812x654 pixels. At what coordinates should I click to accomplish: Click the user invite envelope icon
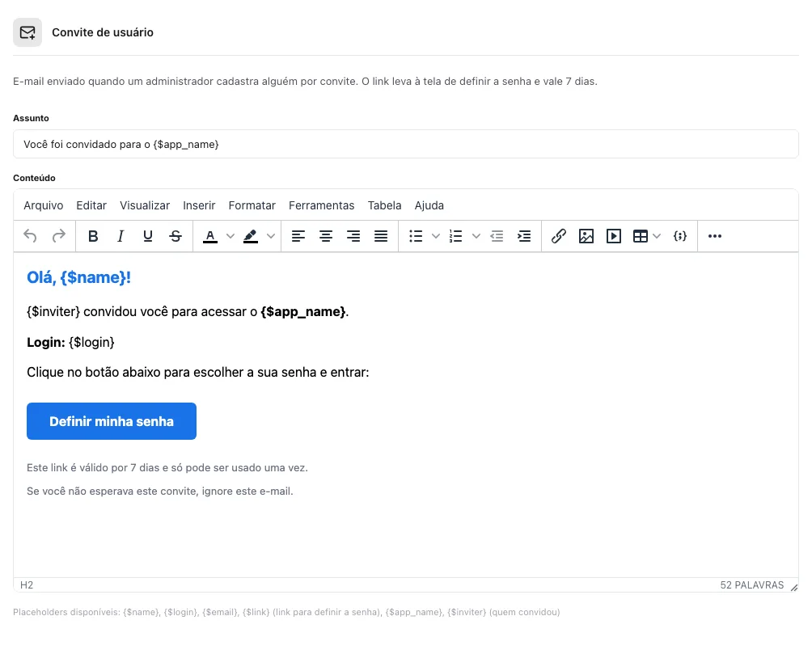point(27,32)
